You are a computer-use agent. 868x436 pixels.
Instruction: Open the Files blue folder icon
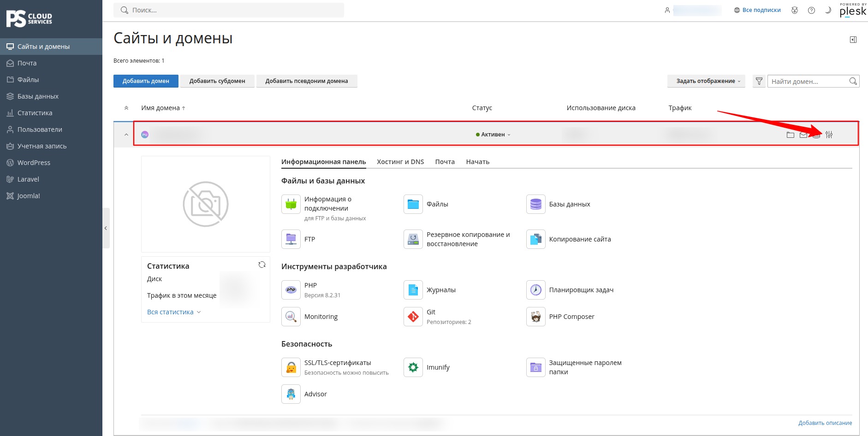coord(413,204)
